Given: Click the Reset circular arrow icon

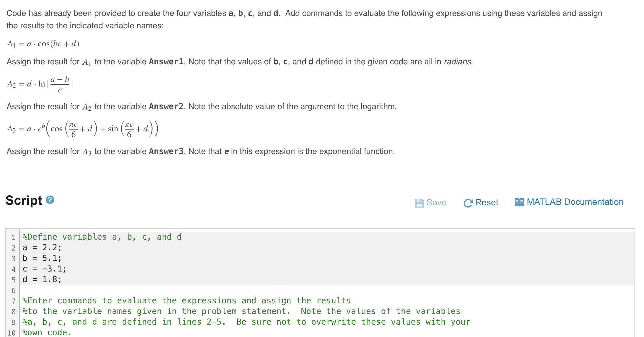Looking at the screenshot, I should [x=468, y=202].
